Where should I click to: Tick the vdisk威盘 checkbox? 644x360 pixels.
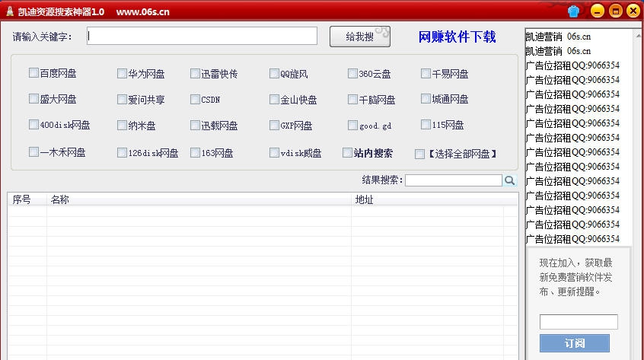274,153
